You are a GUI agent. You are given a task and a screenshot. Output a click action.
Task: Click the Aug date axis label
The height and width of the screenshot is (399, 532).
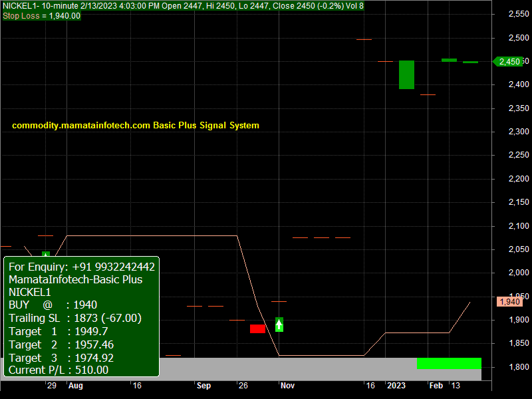click(75, 386)
